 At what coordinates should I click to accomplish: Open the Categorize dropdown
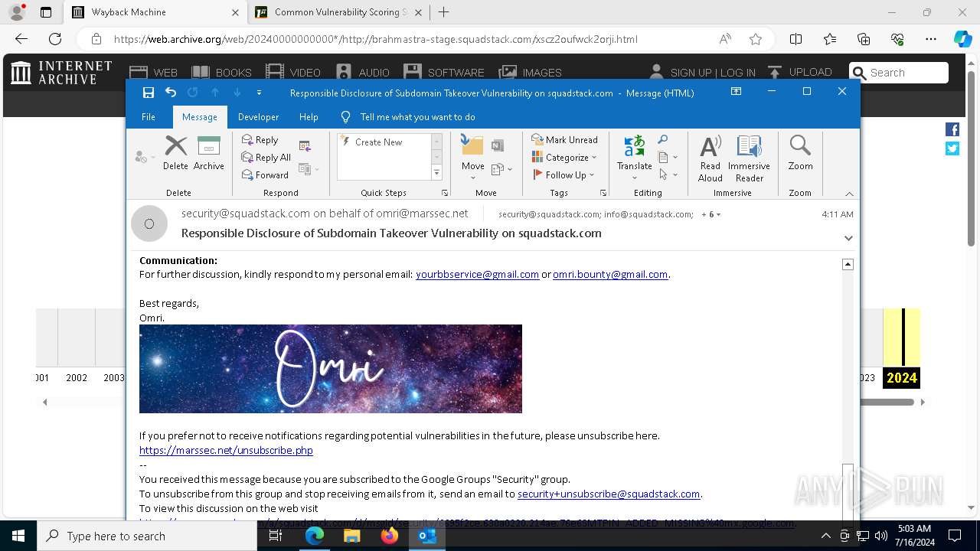click(564, 158)
